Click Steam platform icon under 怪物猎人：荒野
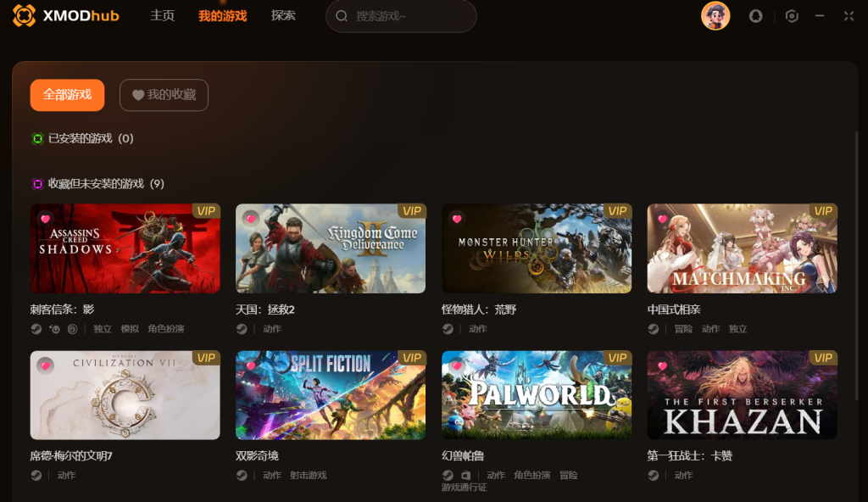The width and height of the screenshot is (868, 502). (448, 328)
